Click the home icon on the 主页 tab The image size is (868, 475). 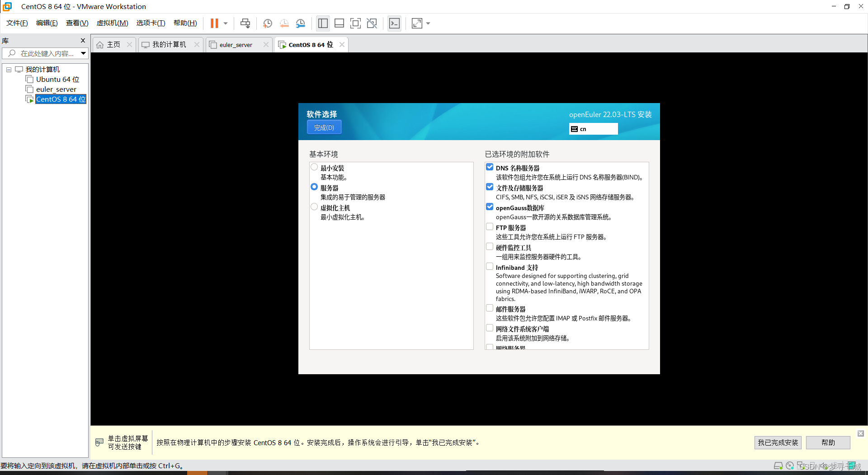(x=100, y=45)
